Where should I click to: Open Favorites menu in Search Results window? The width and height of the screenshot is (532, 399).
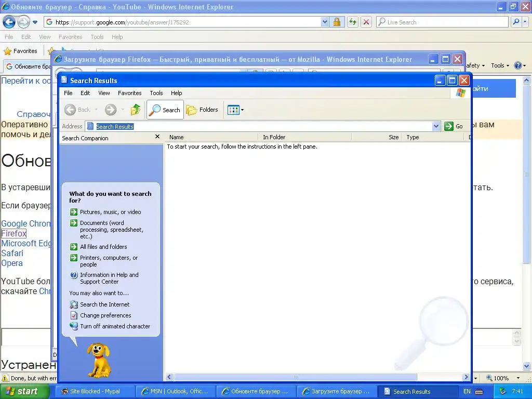point(129,93)
